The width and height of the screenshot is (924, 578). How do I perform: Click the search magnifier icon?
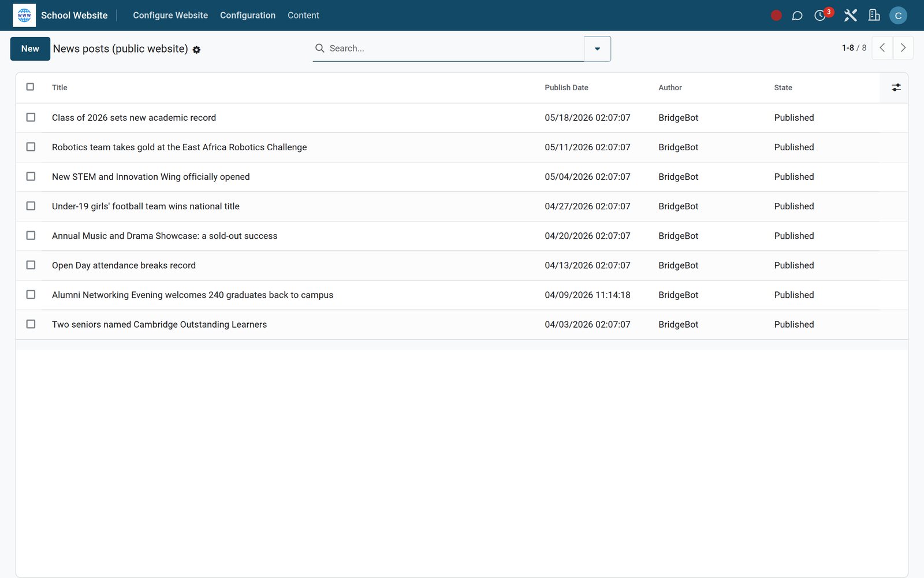click(x=319, y=48)
